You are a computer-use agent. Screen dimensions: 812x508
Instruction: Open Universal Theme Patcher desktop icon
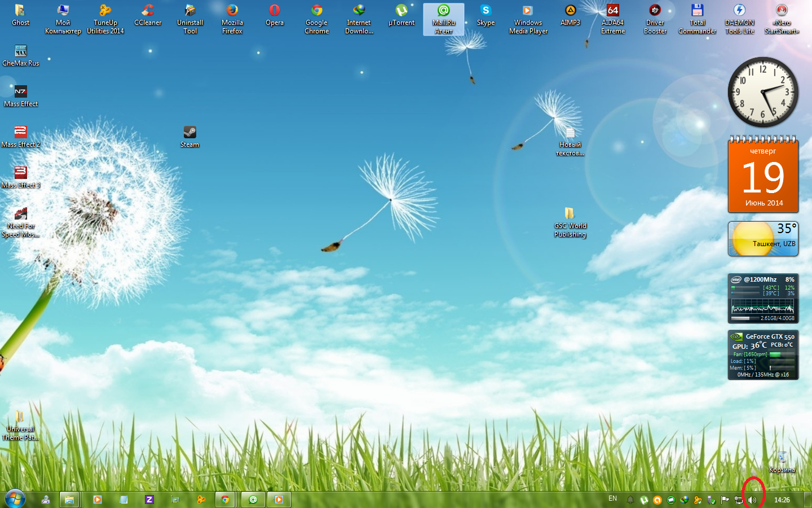(20, 426)
